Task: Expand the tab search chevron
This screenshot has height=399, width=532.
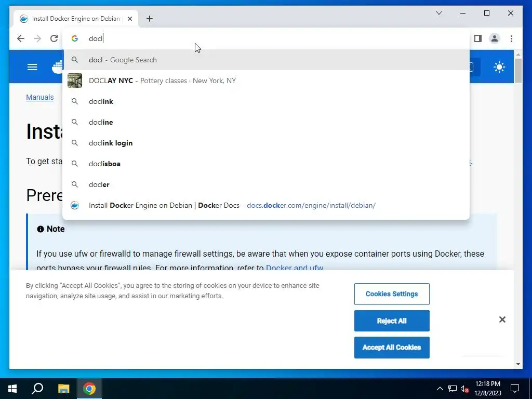Action: 438,13
